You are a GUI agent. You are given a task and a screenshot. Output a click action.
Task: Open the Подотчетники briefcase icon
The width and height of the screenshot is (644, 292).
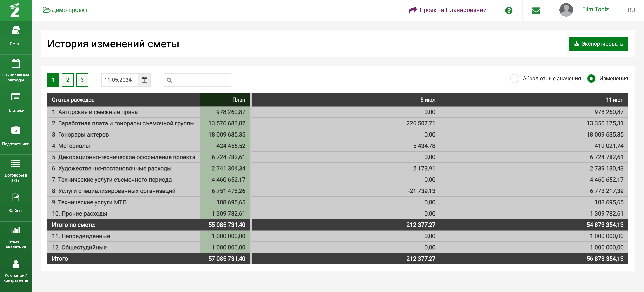(x=16, y=130)
